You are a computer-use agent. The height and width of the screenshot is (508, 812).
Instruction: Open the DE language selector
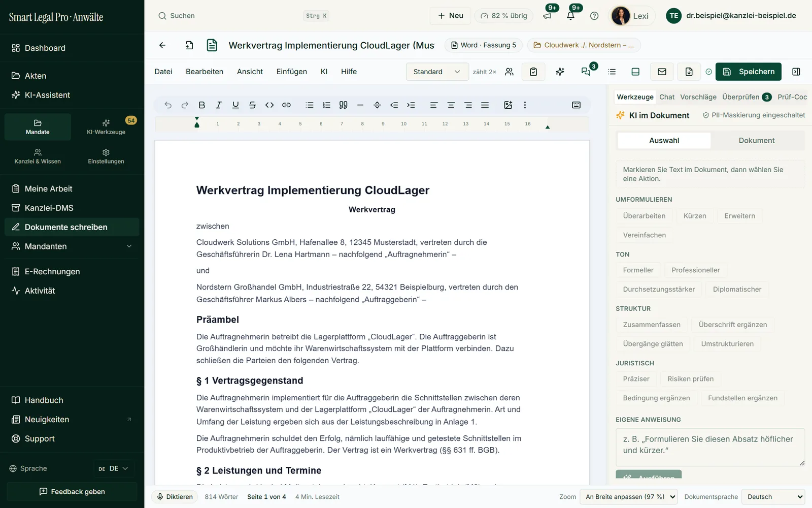pos(114,468)
